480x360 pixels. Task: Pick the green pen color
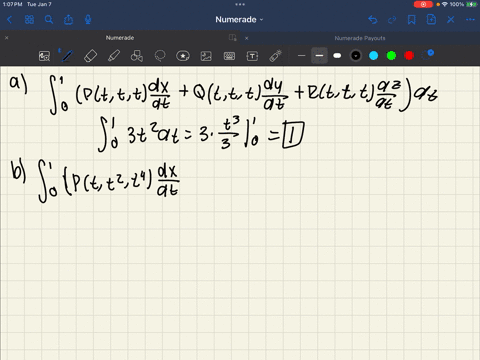(391, 56)
